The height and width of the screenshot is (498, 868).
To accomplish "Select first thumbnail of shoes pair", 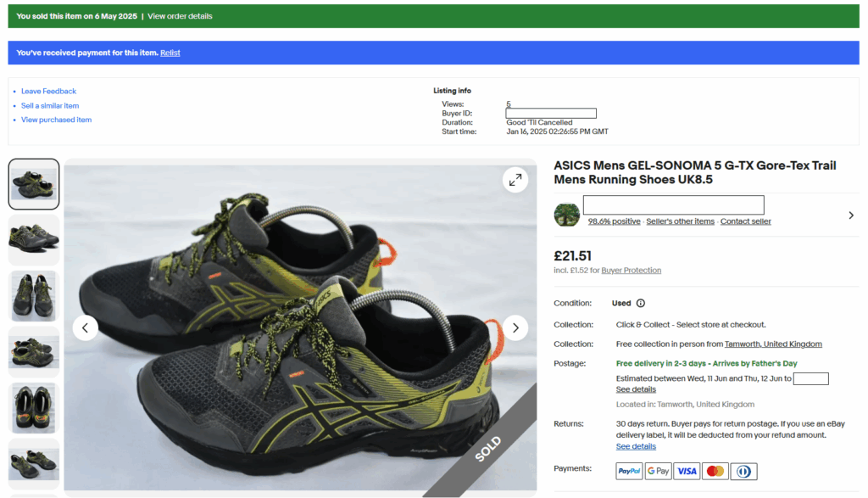I will click(x=34, y=184).
